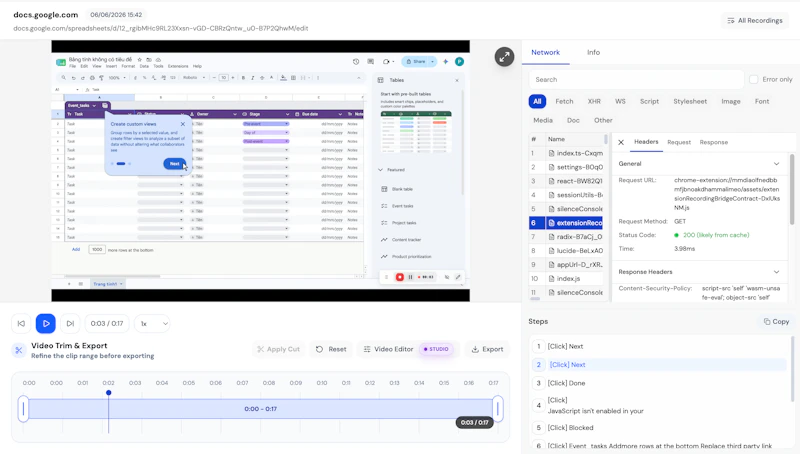Select the extensionReco request row
Screen dimensions: 800x454
click(566, 223)
